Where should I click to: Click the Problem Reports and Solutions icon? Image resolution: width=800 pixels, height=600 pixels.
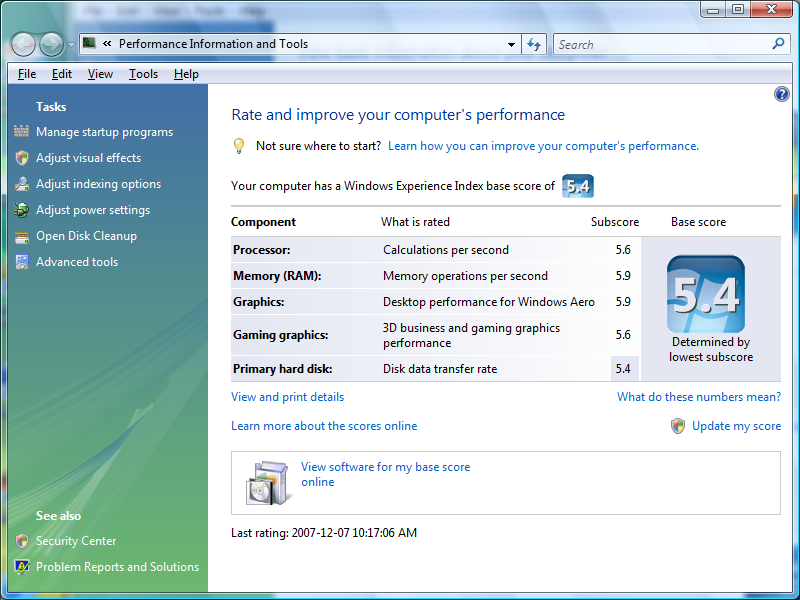pyautogui.click(x=22, y=567)
